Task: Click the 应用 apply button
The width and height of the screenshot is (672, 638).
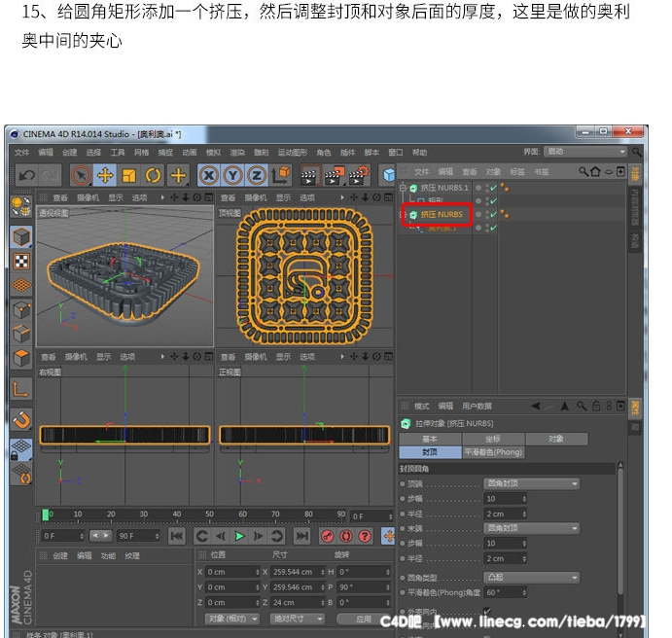Action: pos(364,619)
